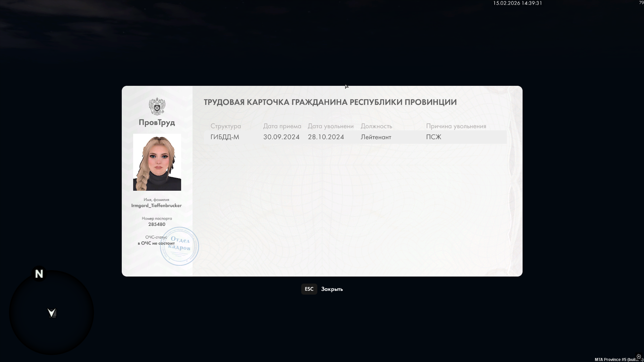Click the dismissal date 28.10.2024

[x=326, y=137]
